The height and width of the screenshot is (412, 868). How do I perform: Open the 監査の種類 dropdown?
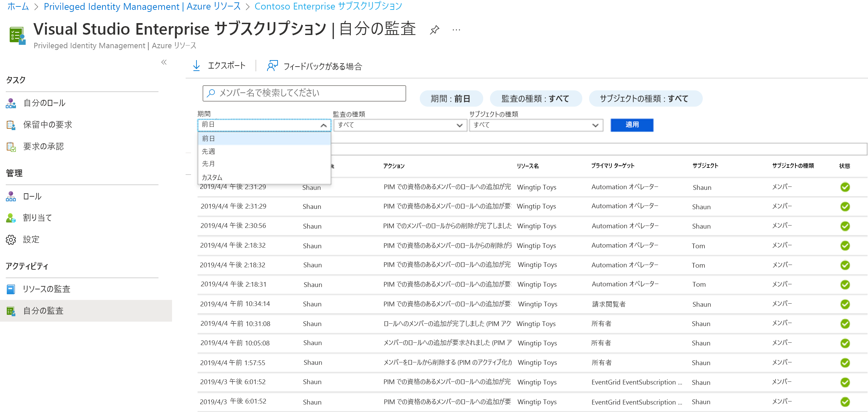400,125
